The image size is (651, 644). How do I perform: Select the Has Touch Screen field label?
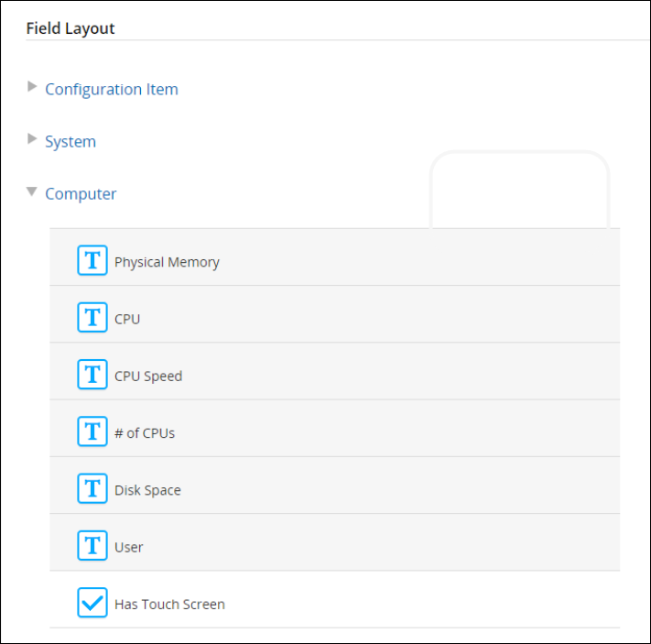pyautogui.click(x=169, y=604)
